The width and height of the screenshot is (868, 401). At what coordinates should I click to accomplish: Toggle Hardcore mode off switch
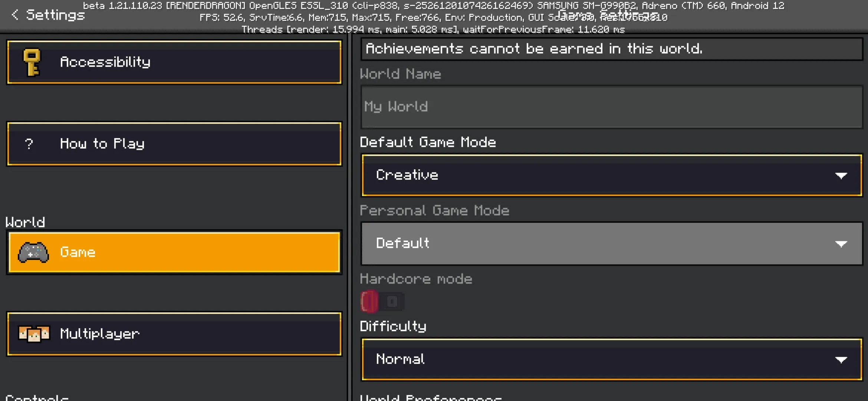(382, 301)
